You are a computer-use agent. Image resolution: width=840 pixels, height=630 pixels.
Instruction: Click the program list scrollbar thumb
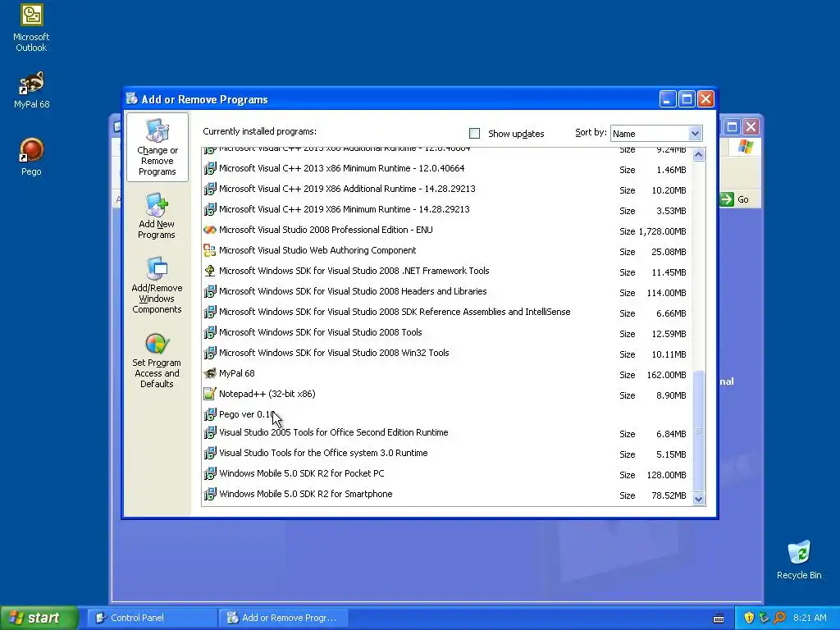[698, 430]
